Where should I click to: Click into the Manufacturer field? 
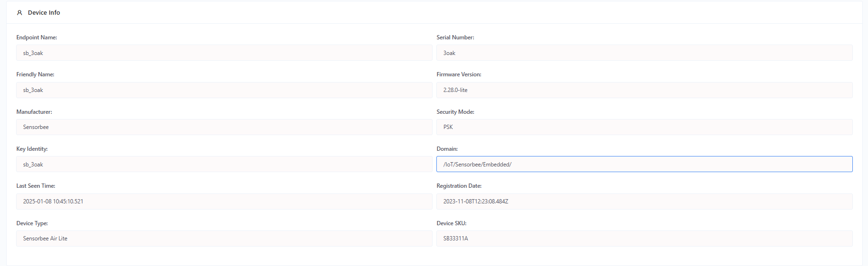click(x=224, y=127)
